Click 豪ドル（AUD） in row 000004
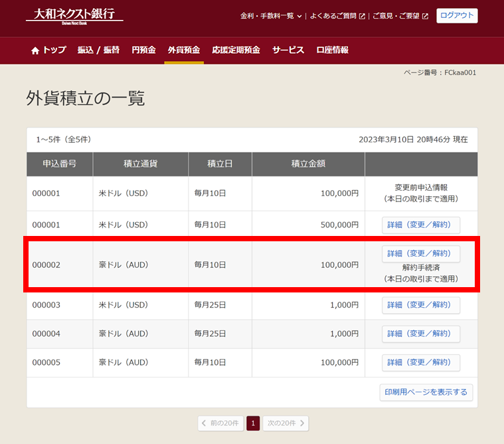This screenshot has height=444, width=504. coord(124,334)
